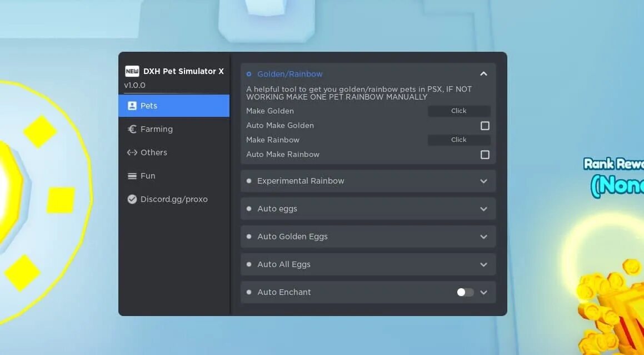
Task: Click the blue bullet next to Golden/Rainbow
Action: 249,74
